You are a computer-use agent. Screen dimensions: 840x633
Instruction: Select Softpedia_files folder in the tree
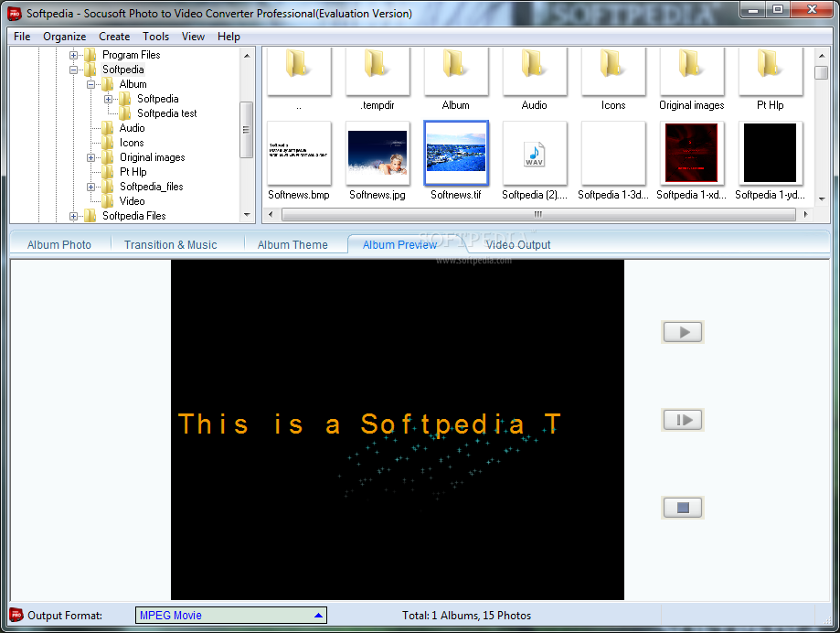151,187
